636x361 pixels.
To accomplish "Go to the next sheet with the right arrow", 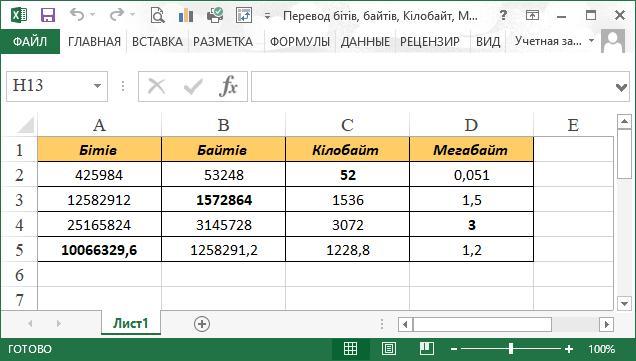I will click(x=59, y=324).
